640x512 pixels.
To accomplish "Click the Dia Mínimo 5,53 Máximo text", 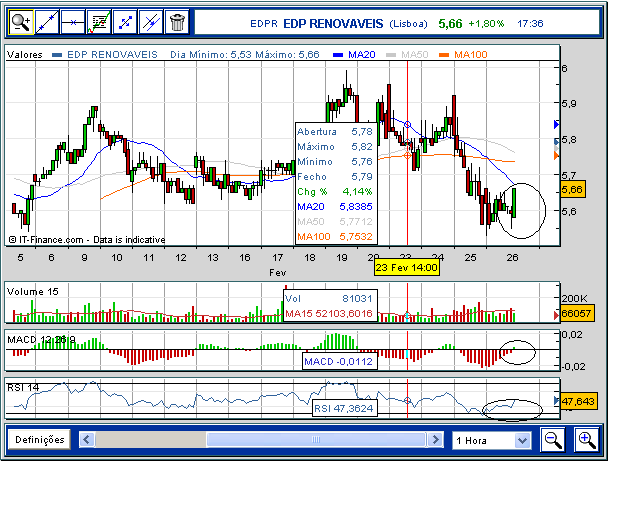I will pos(245,55).
